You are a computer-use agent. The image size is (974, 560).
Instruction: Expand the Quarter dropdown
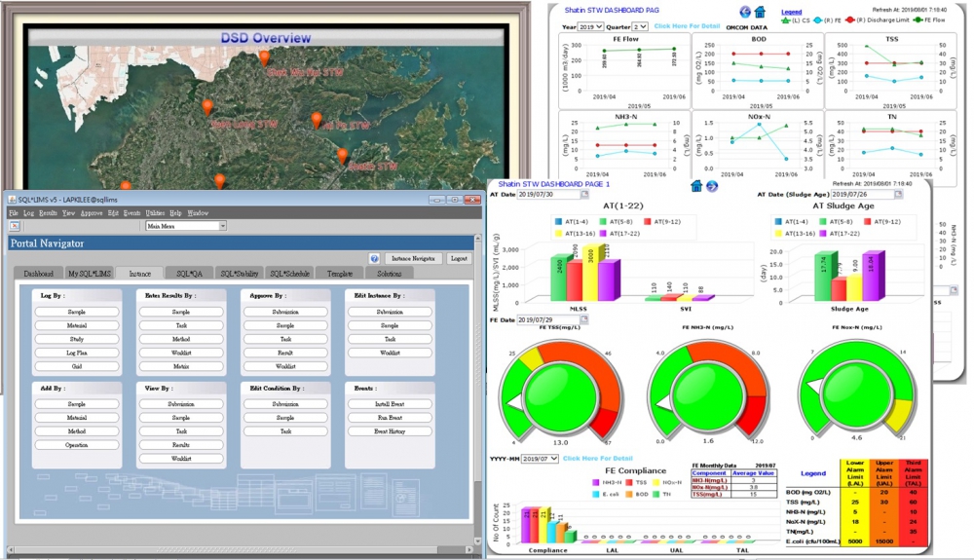tap(640, 26)
